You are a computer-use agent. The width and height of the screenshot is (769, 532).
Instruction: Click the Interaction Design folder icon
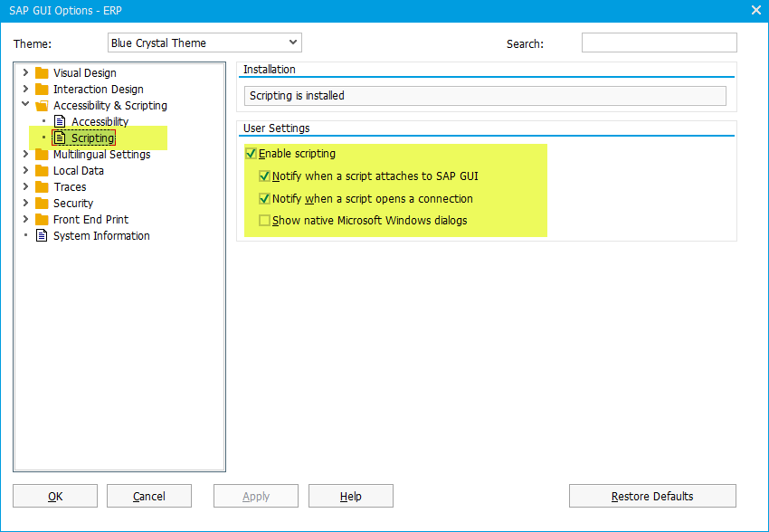click(42, 90)
